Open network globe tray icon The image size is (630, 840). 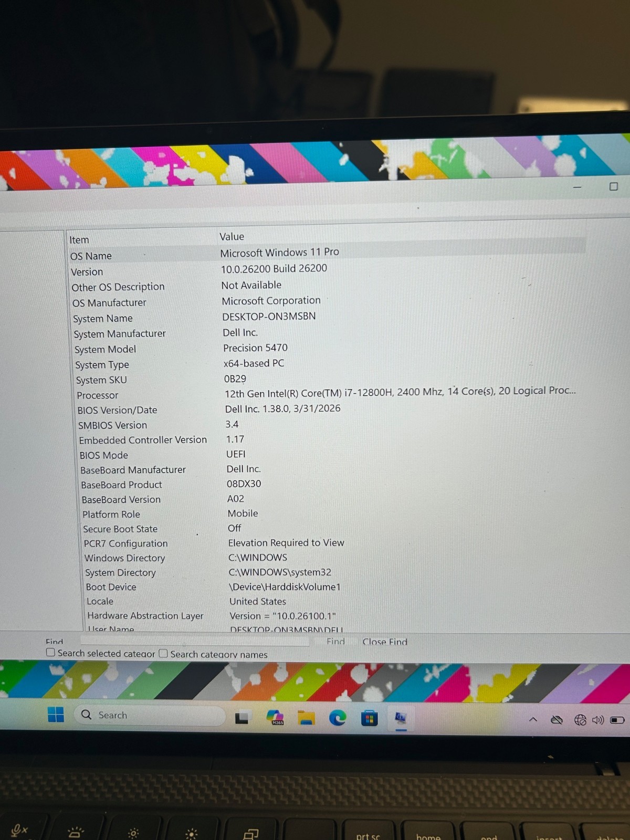pos(580,720)
